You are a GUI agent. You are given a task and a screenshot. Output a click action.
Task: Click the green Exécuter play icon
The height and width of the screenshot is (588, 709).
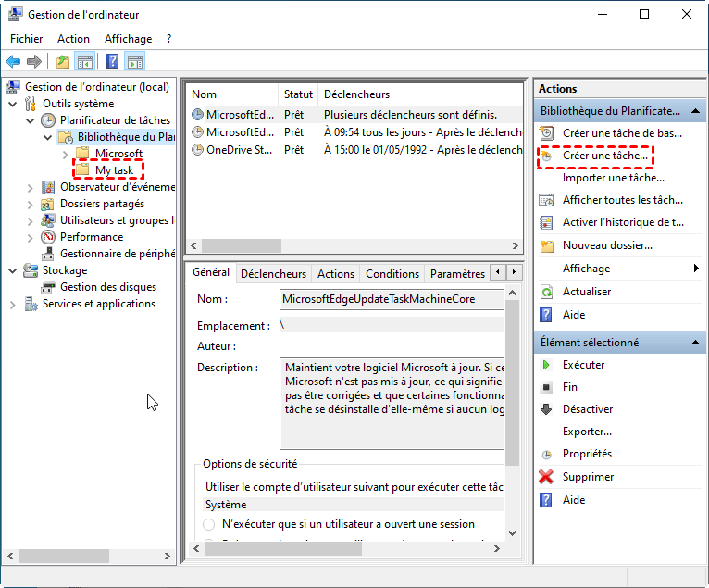coord(546,365)
